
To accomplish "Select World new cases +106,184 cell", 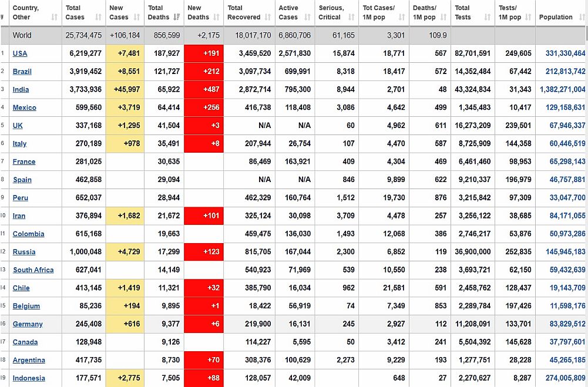I will [x=125, y=35].
